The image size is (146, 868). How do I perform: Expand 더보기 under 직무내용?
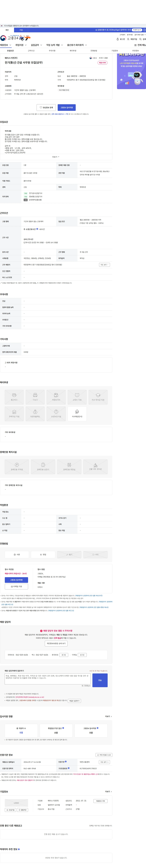click(x=56, y=157)
